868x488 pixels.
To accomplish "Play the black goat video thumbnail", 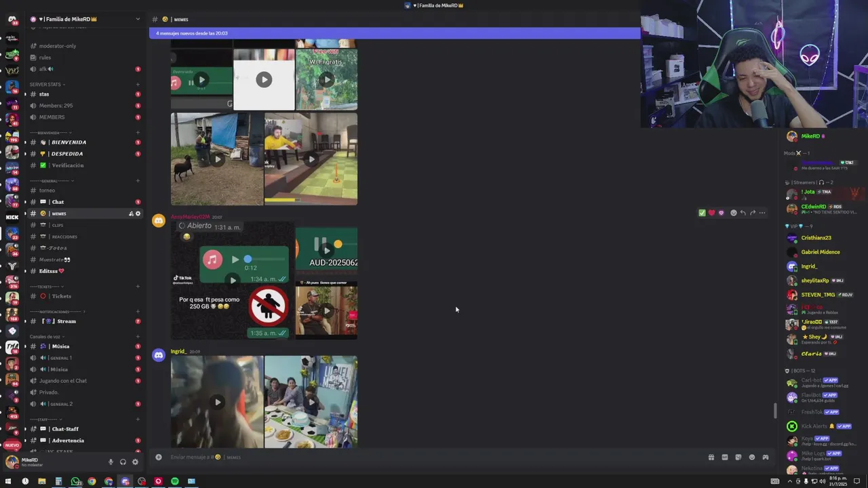I will (217, 159).
